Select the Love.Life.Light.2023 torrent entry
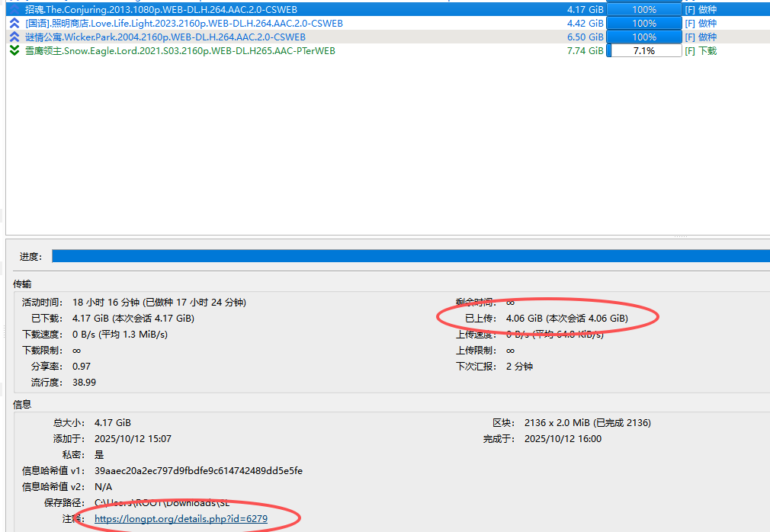The height and width of the screenshot is (532, 770). (x=184, y=24)
